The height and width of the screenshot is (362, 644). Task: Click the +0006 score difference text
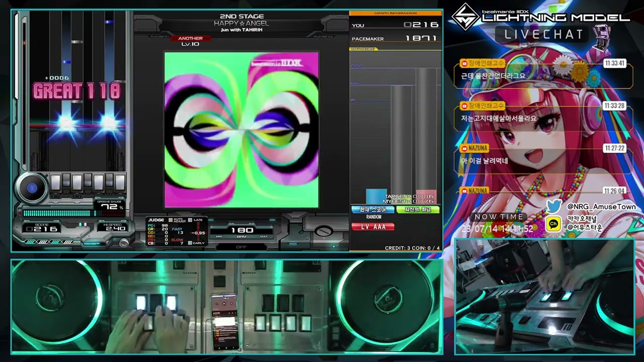coord(57,78)
